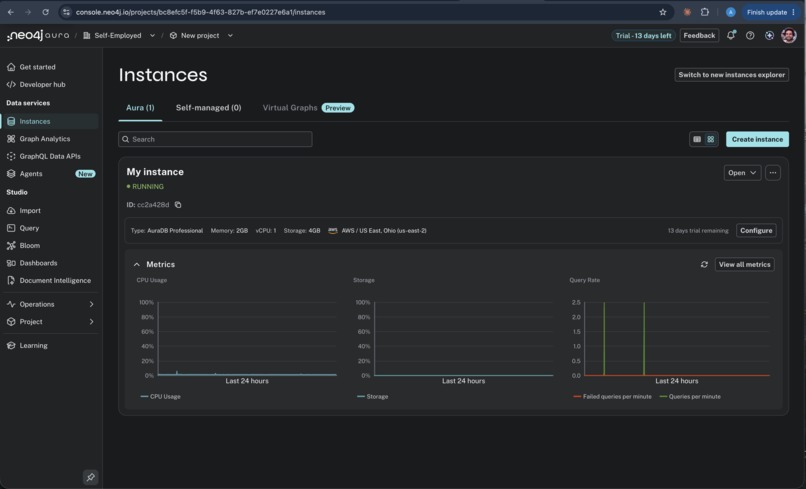806x489 pixels.
Task: Click the user avatar in the header
Action: 789,35
